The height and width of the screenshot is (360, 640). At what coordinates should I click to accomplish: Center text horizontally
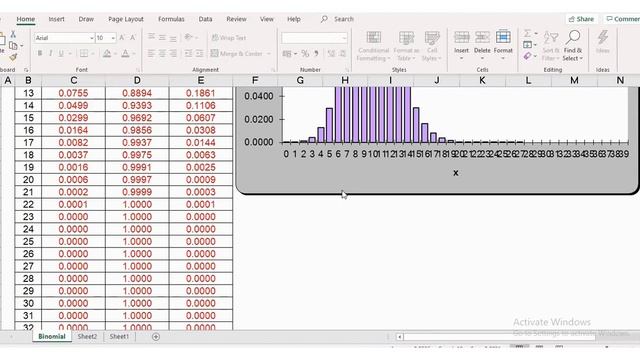[x=162, y=53]
